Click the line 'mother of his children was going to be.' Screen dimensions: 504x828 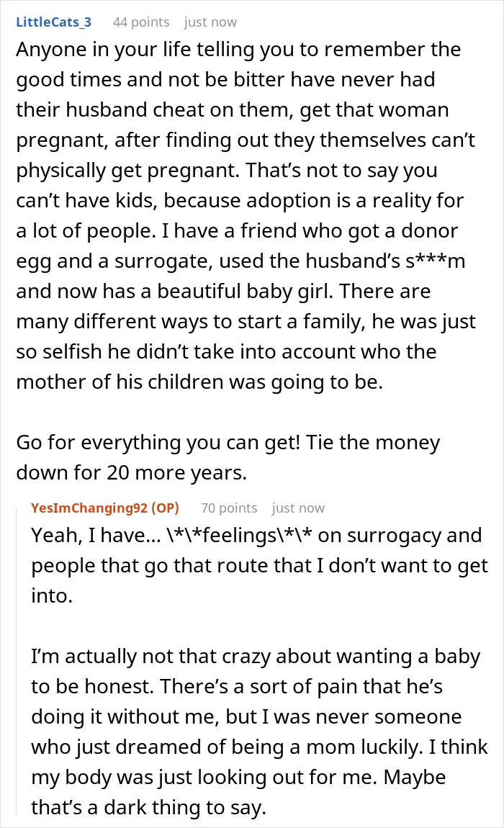pyautogui.click(x=199, y=382)
